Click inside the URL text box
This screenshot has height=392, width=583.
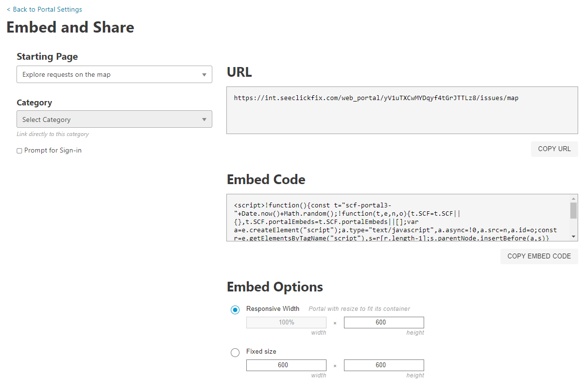pos(402,110)
